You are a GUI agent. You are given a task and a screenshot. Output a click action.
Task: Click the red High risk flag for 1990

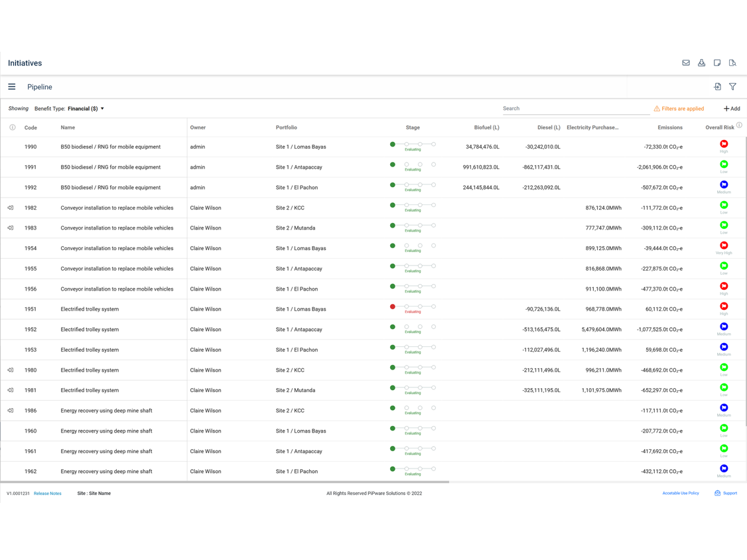(724, 144)
